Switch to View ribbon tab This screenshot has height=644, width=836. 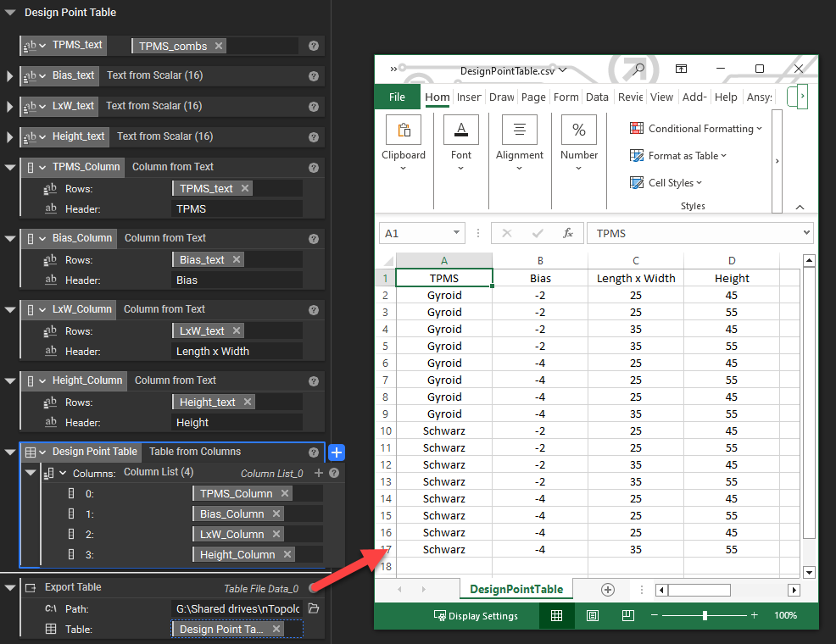661,97
